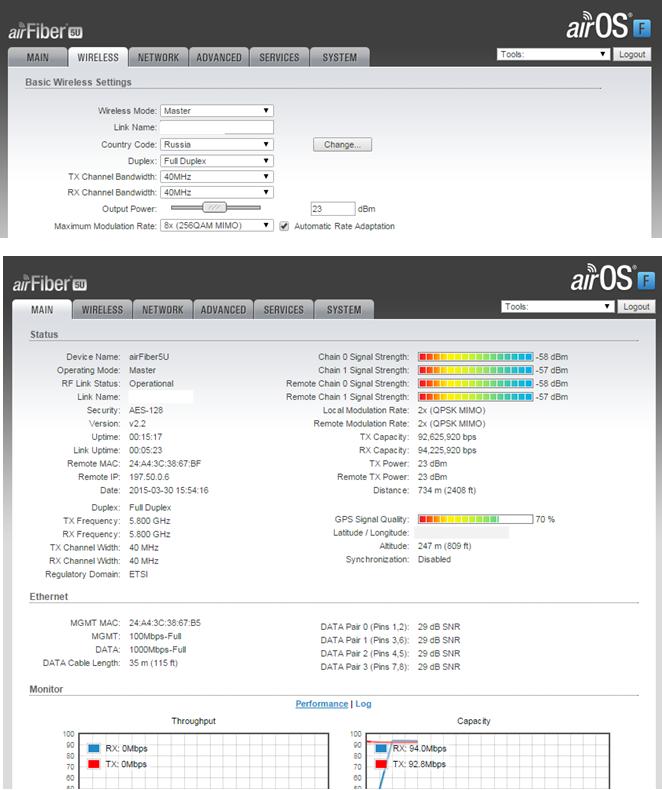Viewport: 662px width, 790px height.
Task: Click Regulatory Domain value ETSI
Action: [x=139, y=574]
